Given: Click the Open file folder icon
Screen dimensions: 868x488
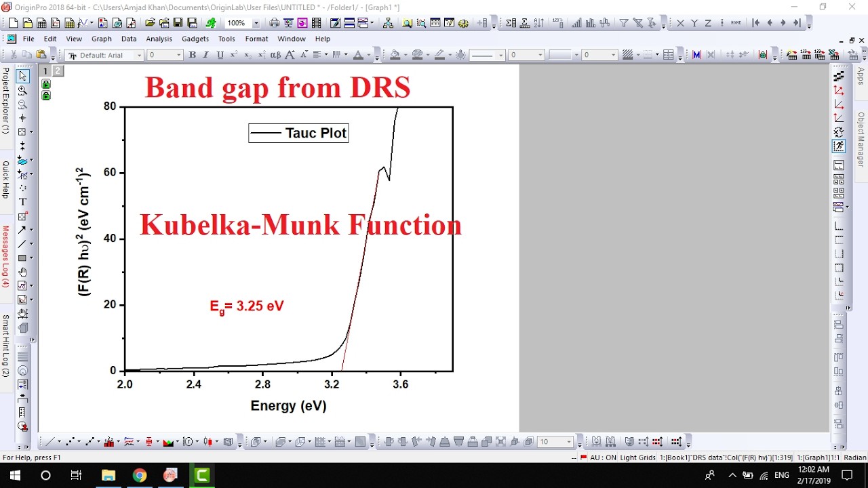Looking at the screenshot, I should click(x=150, y=23).
